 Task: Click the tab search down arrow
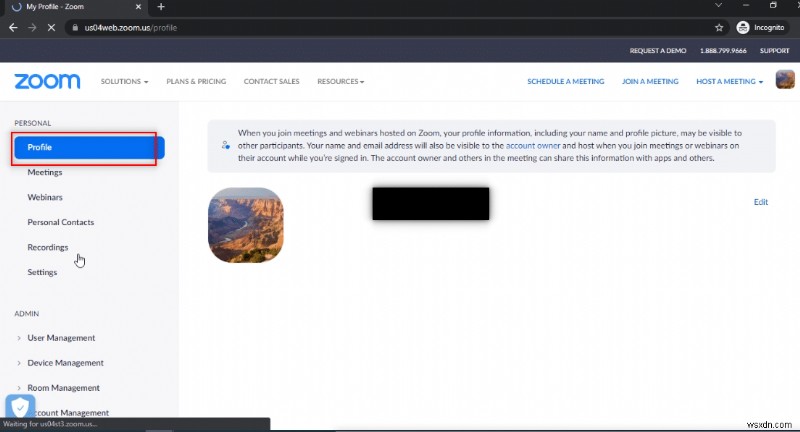[x=718, y=5]
